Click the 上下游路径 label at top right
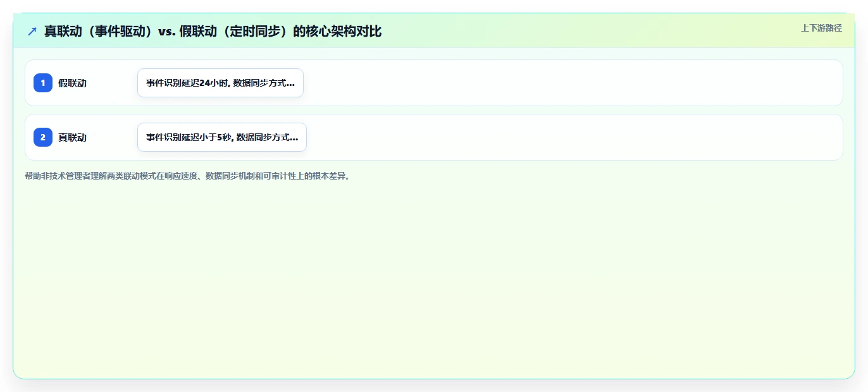 point(821,28)
